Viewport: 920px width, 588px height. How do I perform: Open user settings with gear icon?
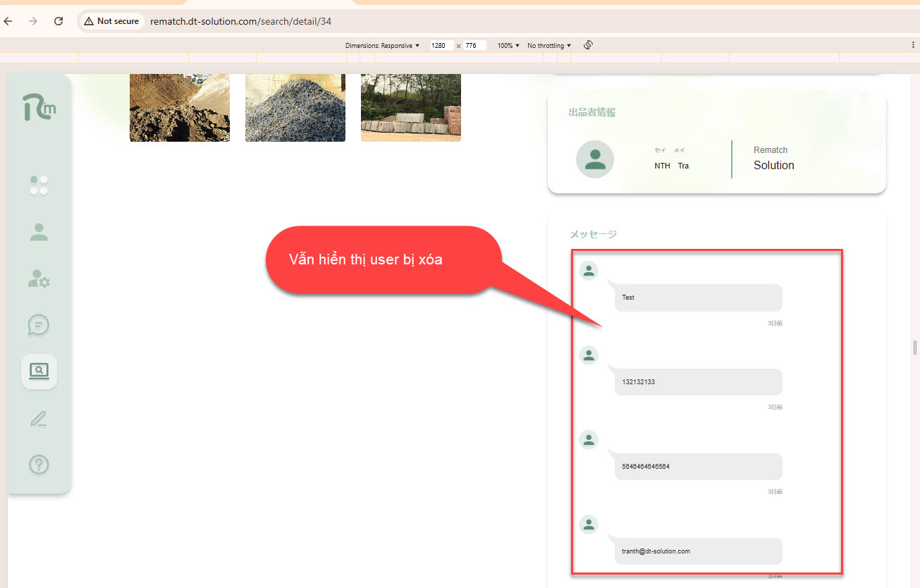click(x=39, y=278)
